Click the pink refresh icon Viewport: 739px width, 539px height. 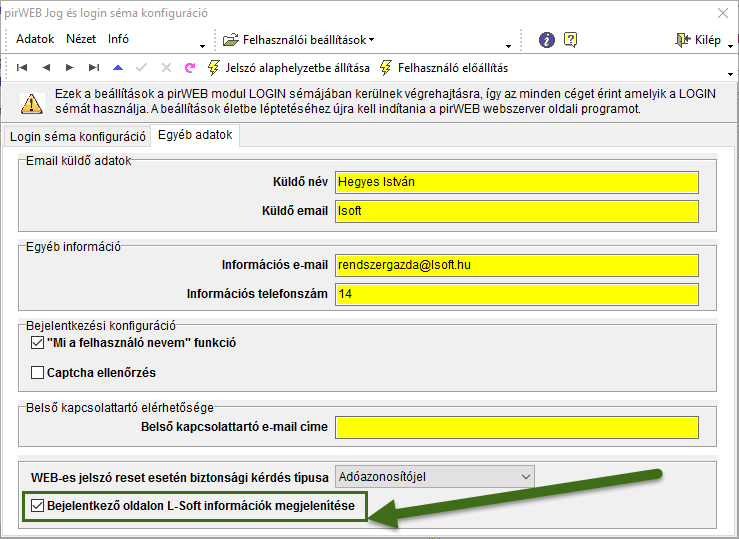click(x=190, y=68)
